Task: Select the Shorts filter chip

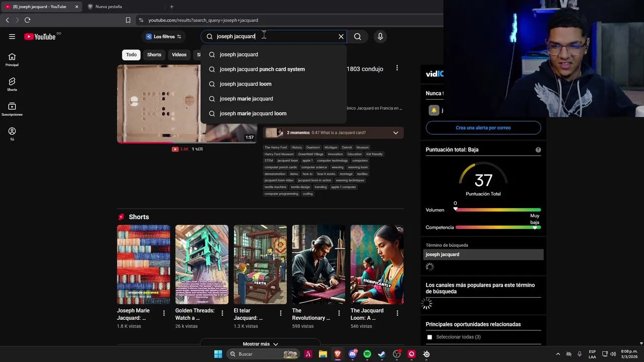Action: 154,55
